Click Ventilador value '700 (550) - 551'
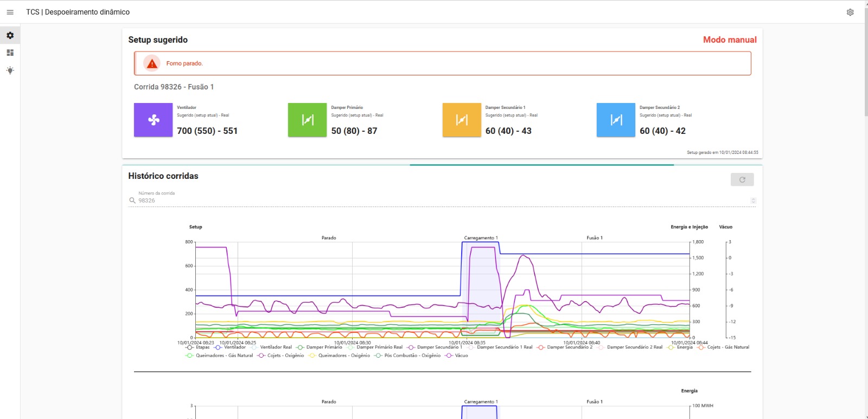Image resolution: width=868 pixels, height=419 pixels. 207,131
